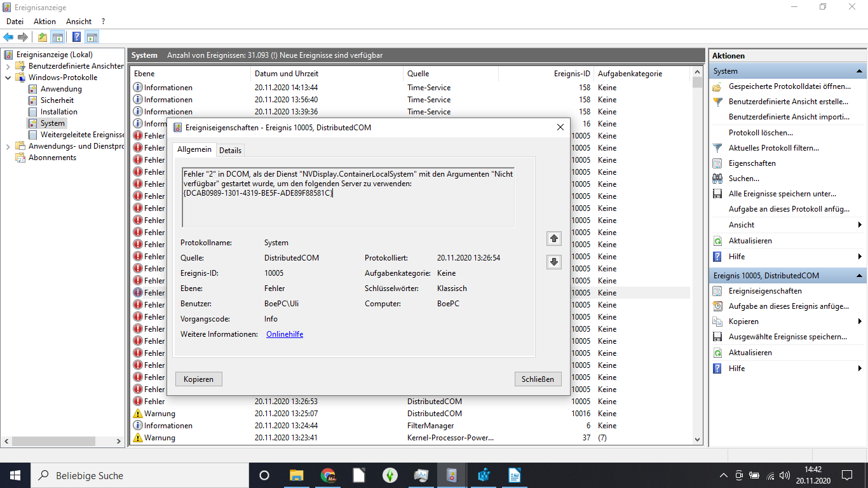Expand 'Anwendungs- und Dienstprotokolle' tree node

pyautogui.click(x=8, y=146)
